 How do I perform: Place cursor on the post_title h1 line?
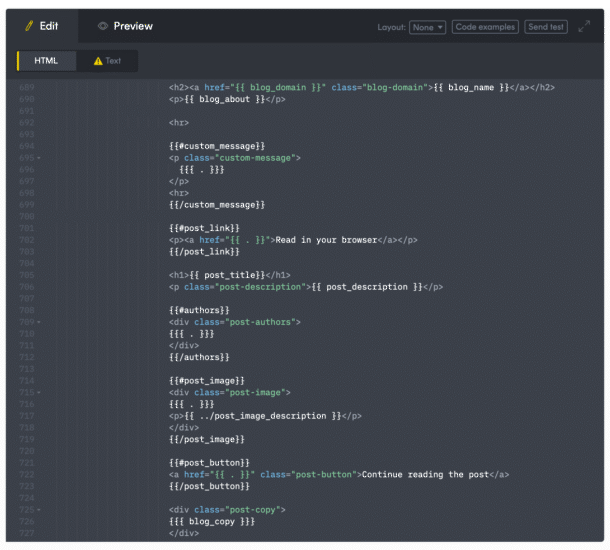tap(230, 275)
